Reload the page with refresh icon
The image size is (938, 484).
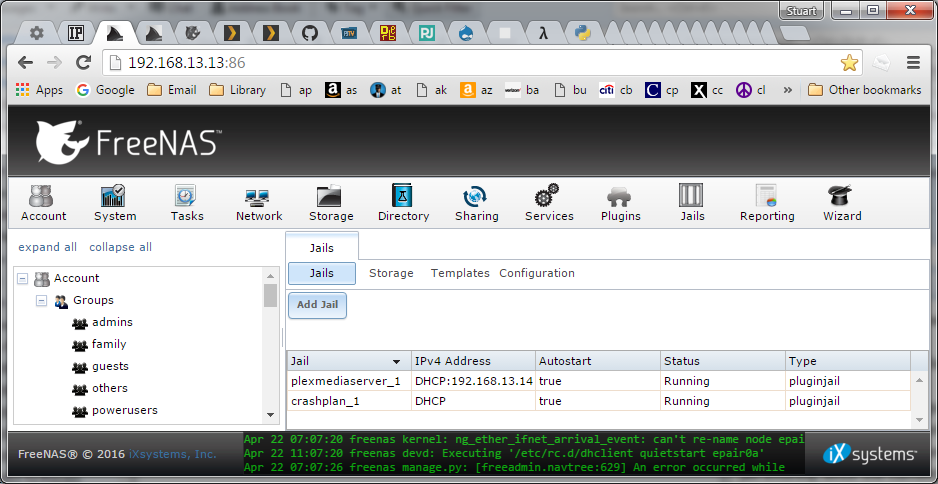pos(83,62)
